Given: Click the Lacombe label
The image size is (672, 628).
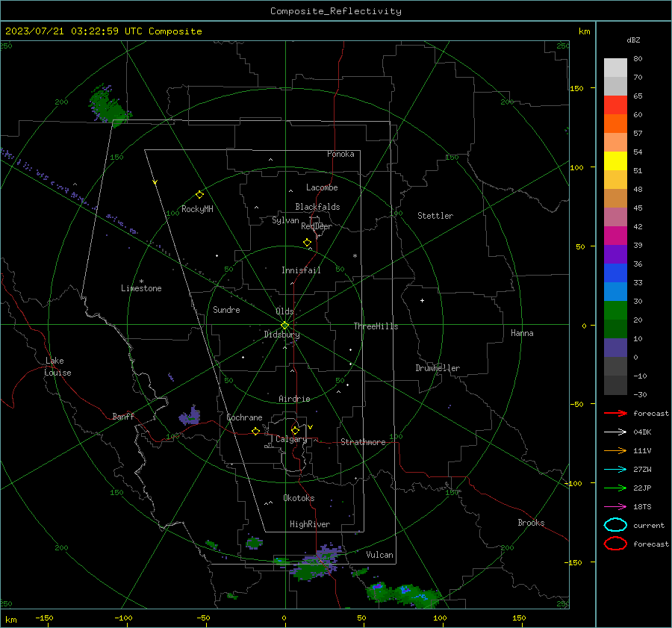Looking at the screenshot, I should pyautogui.click(x=322, y=187).
